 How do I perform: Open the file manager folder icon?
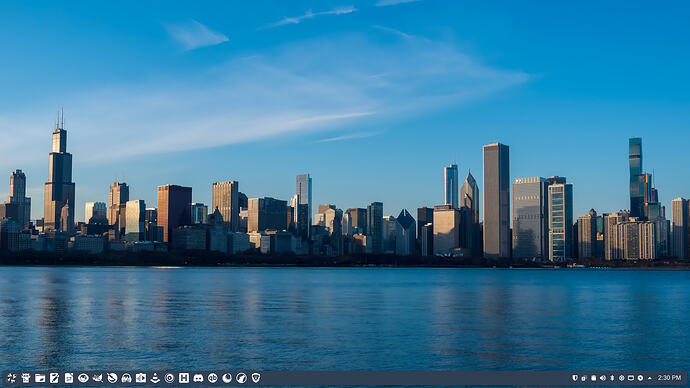pos(40,378)
